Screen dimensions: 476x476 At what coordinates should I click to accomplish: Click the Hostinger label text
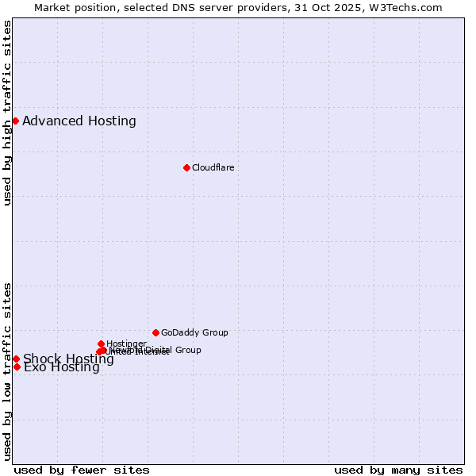tap(126, 343)
